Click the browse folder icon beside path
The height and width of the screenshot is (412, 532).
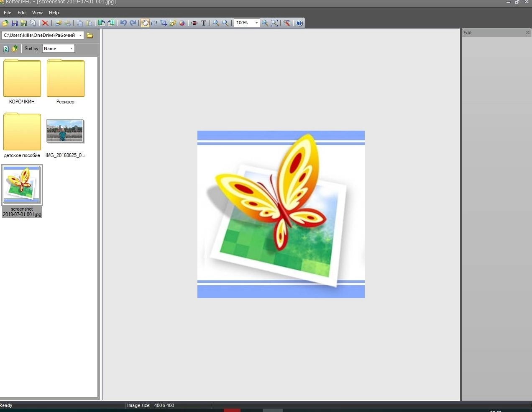(90, 36)
